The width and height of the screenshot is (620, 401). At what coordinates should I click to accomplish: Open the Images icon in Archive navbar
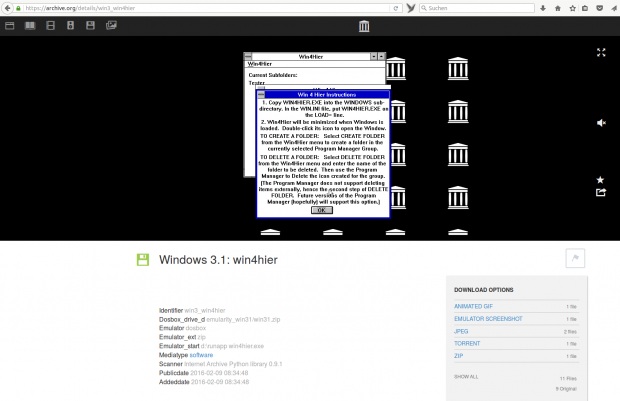click(111, 26)
